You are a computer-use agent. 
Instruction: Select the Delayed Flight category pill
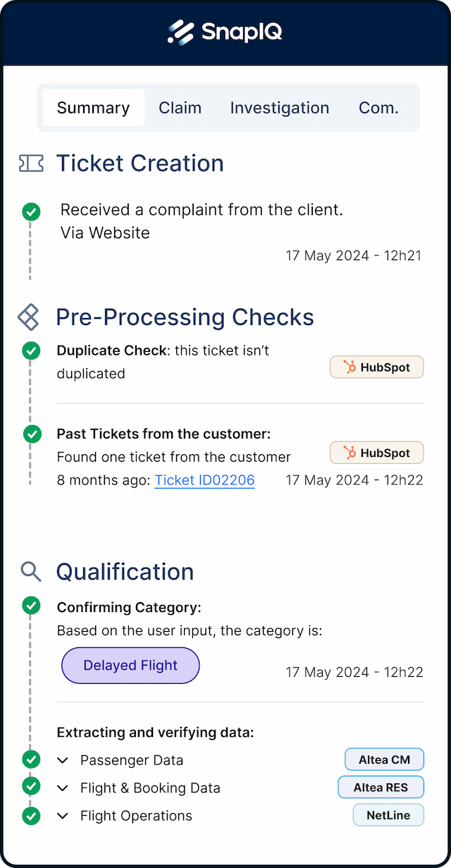coord(130,665)
